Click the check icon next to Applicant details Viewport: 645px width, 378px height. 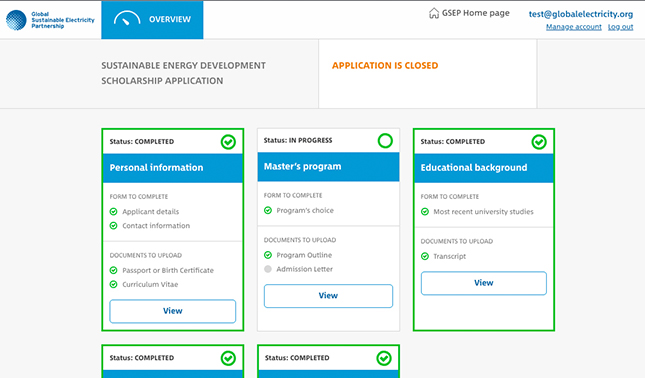point(114,211)
